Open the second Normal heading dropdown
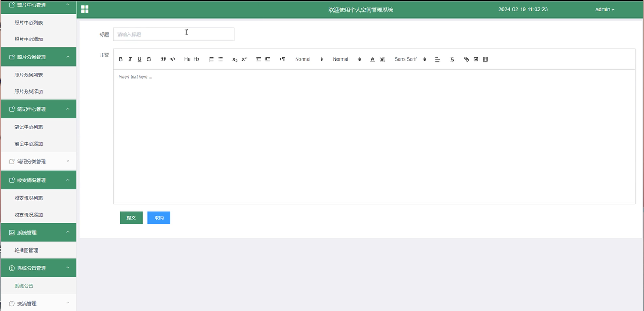This screenshot has height=311, width=644. pos(347,59)
